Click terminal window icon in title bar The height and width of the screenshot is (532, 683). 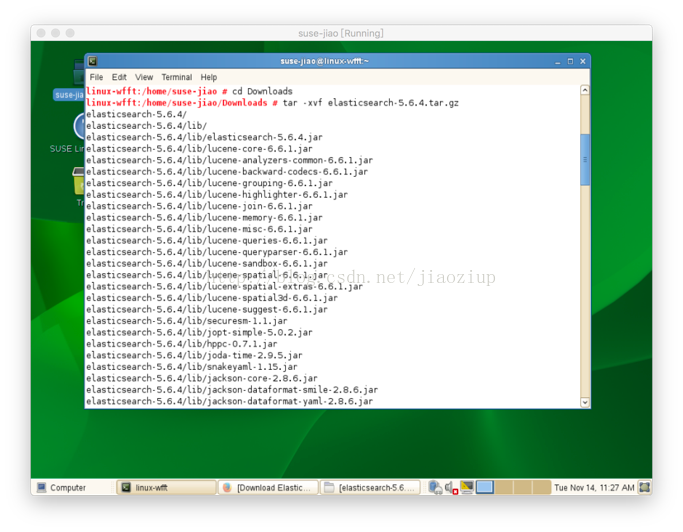92,61
